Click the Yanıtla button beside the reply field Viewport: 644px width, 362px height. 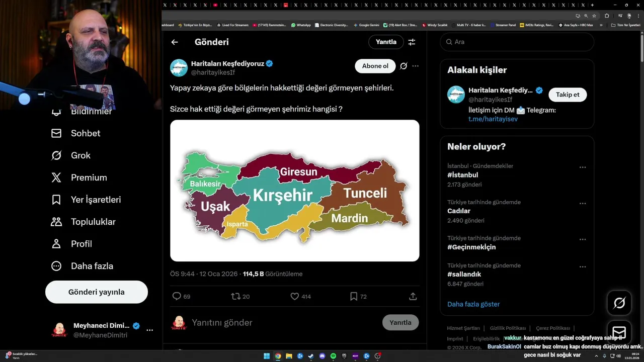tap(400, 323)
